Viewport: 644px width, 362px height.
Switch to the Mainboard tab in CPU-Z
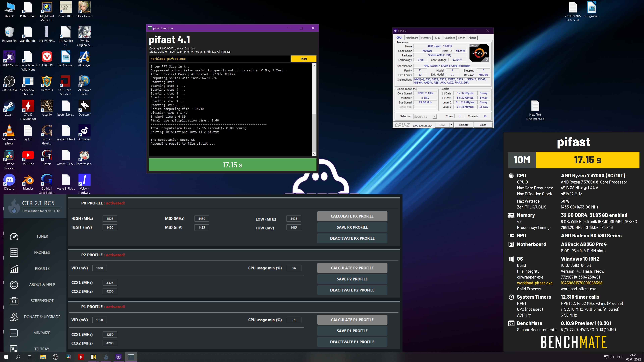click(x=412, y=38)
